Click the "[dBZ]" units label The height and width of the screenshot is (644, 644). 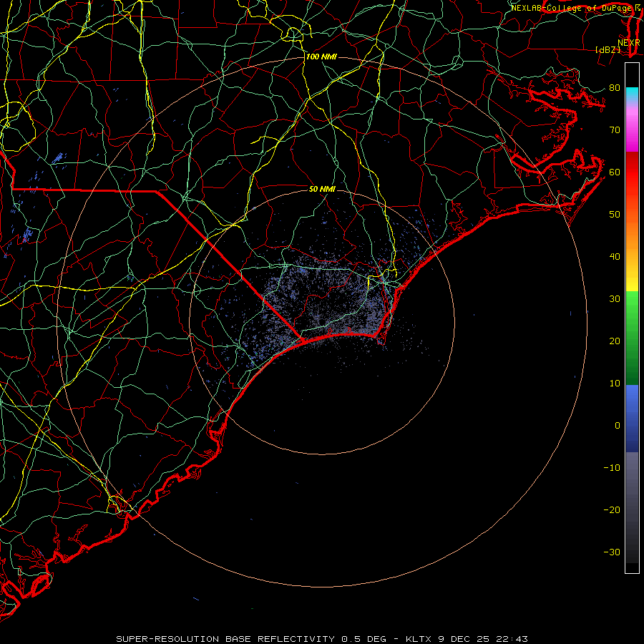tap(608, 49)
